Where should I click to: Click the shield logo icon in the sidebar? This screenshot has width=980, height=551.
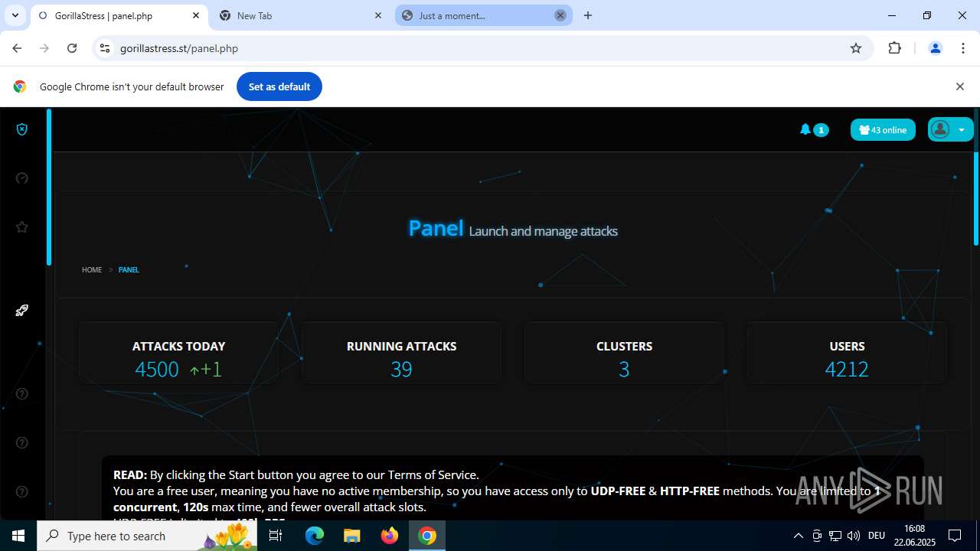pos(22,129)
